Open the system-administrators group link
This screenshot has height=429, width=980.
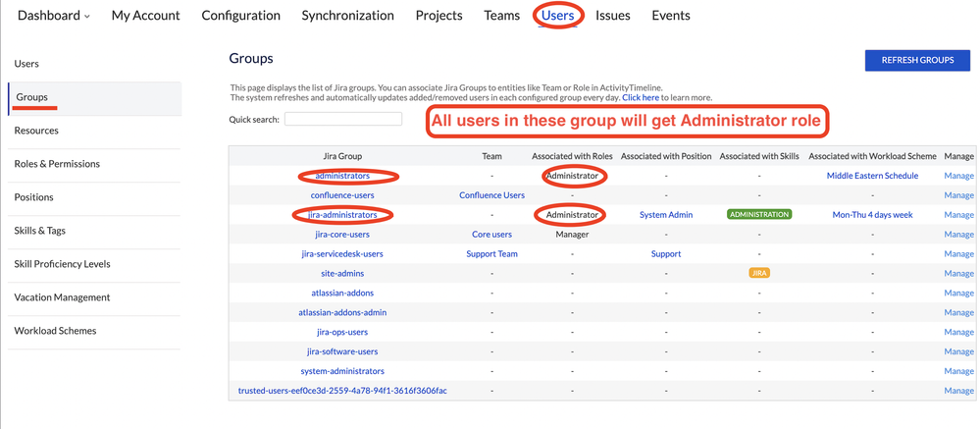[342, 371]
